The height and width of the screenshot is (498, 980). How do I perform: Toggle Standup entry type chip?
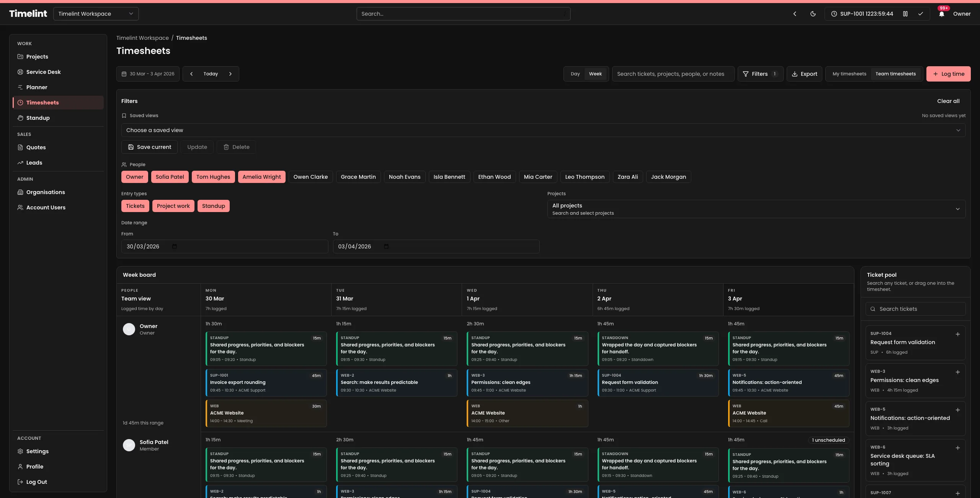click(x=214, y=206)
